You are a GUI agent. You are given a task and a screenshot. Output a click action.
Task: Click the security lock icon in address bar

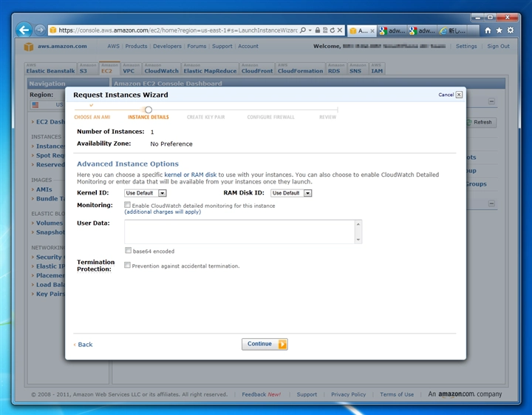317,30
